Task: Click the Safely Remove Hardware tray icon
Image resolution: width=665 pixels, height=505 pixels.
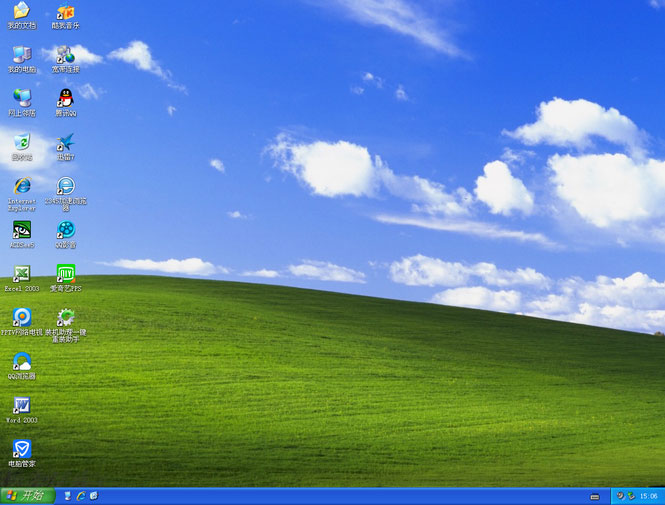Action: tap(631, 496)
